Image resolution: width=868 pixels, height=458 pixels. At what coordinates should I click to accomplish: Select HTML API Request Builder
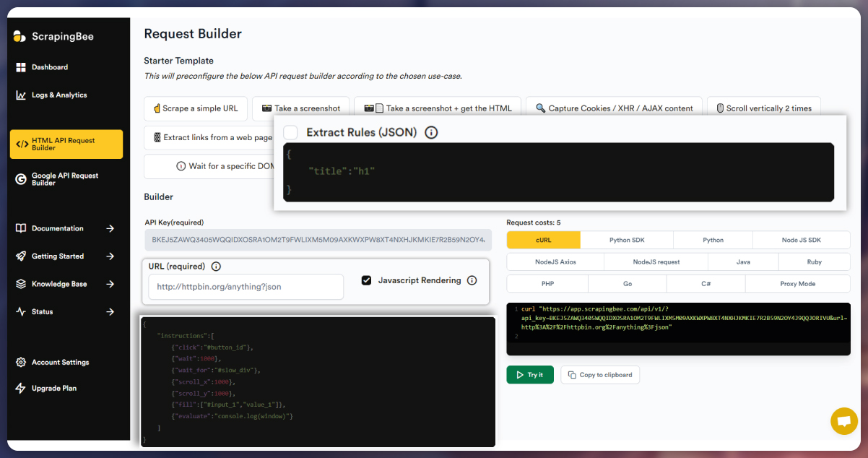(x=66, y=144)
